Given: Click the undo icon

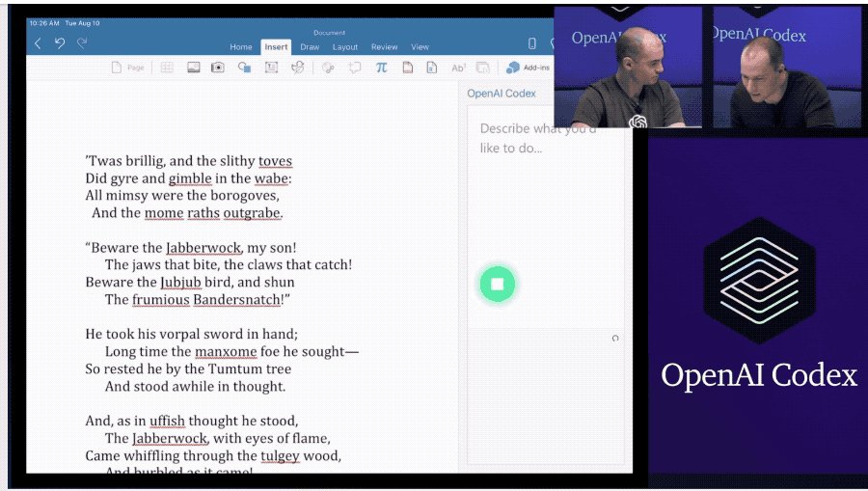Looking at the screenshot, I should pyautogui.click(x=60, y=43).
